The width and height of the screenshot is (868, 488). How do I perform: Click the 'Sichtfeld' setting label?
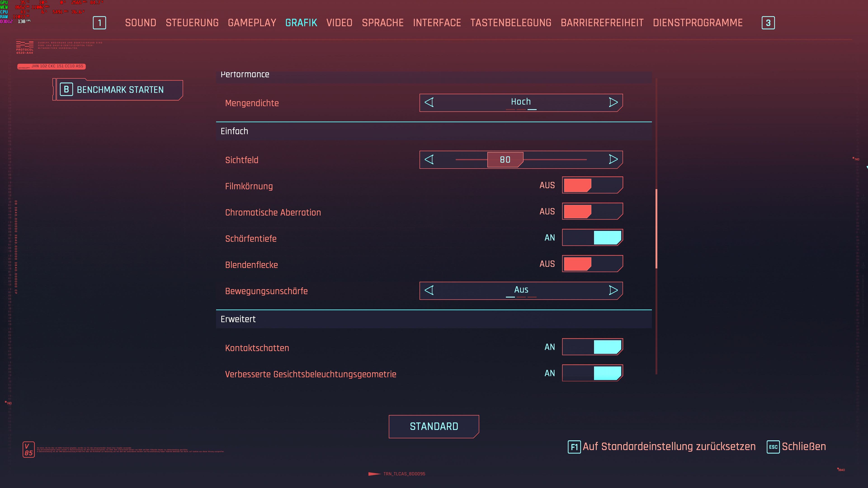coord(242,160)
